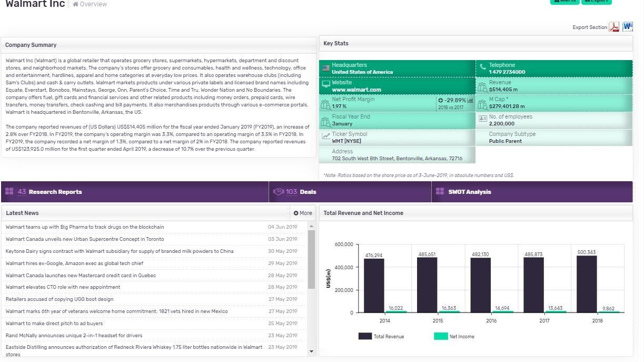The width and height of the screenshot is (644, 362).
Task: Click the employees ID card icon
Action: tap(483, 119)
